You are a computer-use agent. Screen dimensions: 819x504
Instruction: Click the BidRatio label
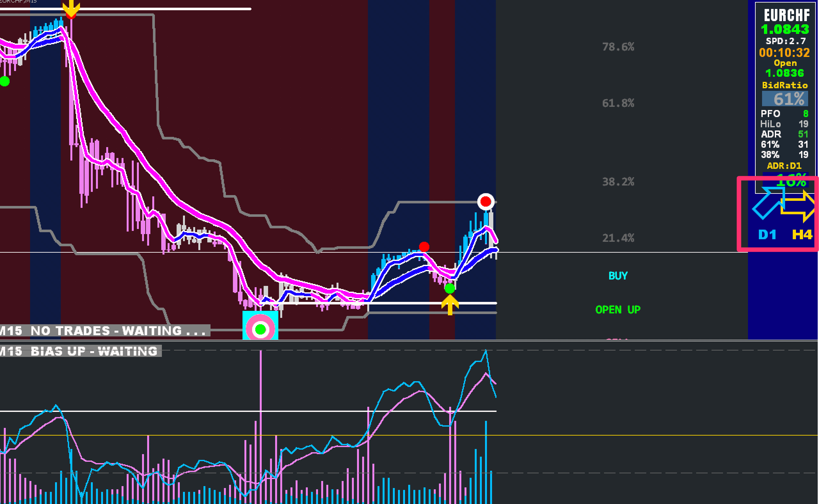point(785,85)
